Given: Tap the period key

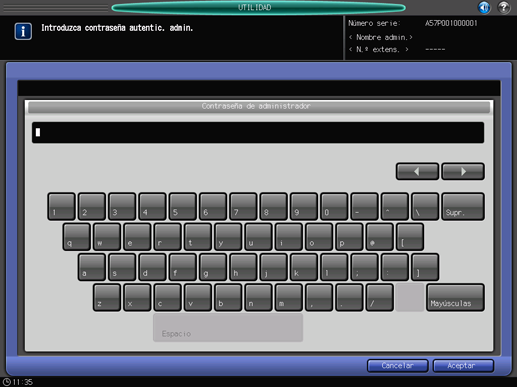Looking at the screenshot, I should click(350, 297).
